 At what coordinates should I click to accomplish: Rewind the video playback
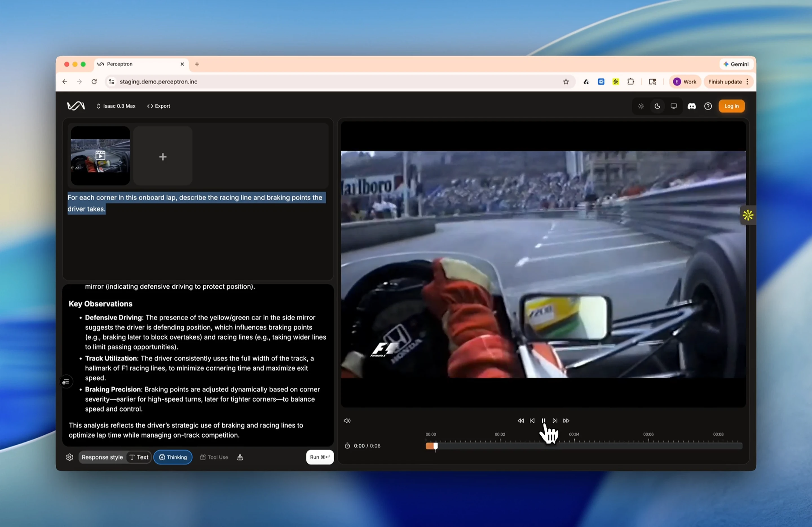pyautogui.click(x=521, y=421)
